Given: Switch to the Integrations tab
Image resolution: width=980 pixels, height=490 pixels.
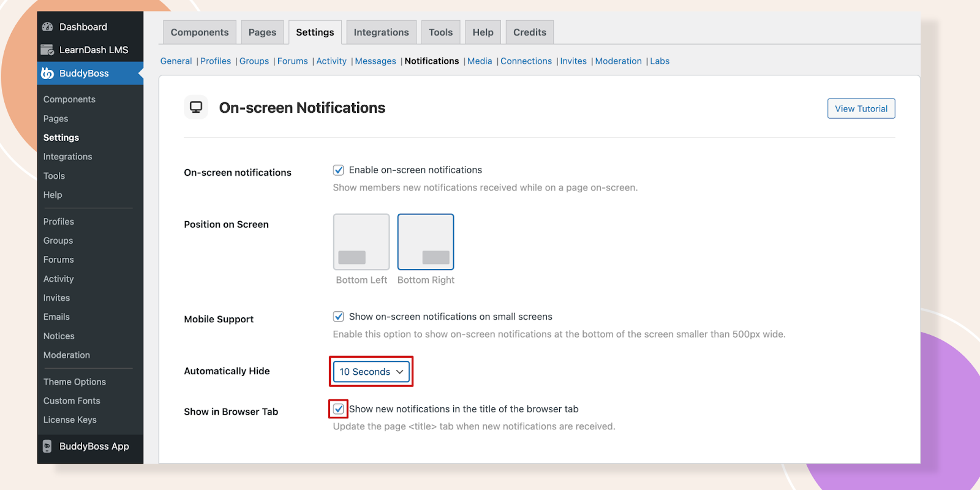Looking at the screenshot, I should 381,32.
